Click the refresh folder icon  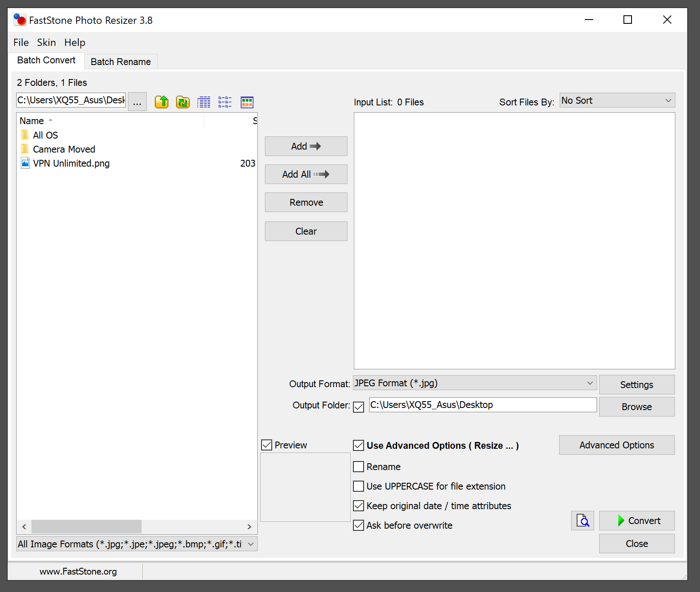tap(183, 102)
